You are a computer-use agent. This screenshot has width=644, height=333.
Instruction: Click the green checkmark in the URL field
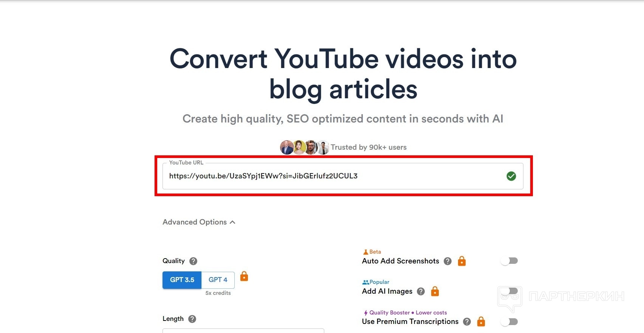[x=511, y=176]
